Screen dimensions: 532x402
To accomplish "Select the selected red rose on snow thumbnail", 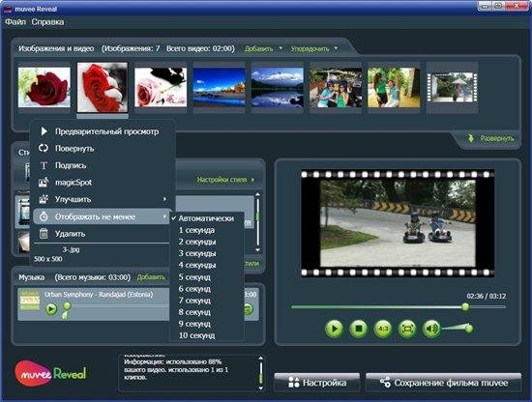I will click(103, 87).
